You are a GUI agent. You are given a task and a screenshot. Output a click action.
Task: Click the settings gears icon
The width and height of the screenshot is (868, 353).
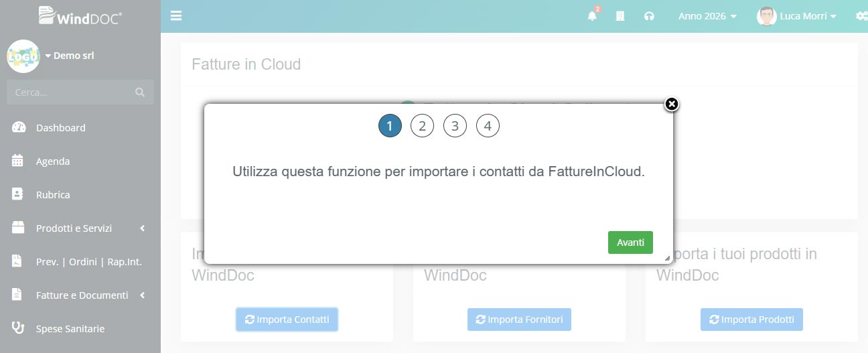861,16
